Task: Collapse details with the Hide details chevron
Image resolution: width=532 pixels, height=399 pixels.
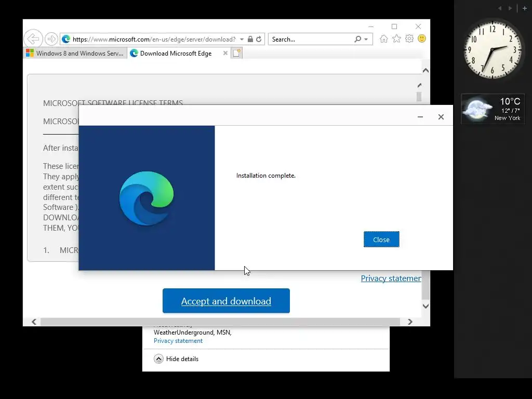Action: click(x=158, y=359)
